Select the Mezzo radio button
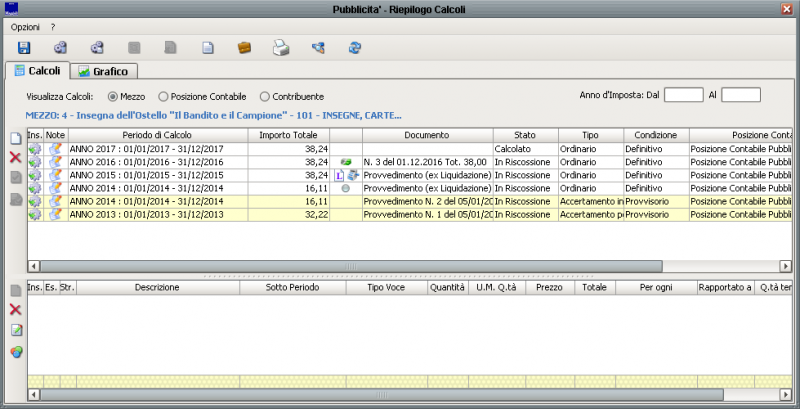800x409 pixels. [113, 97]
